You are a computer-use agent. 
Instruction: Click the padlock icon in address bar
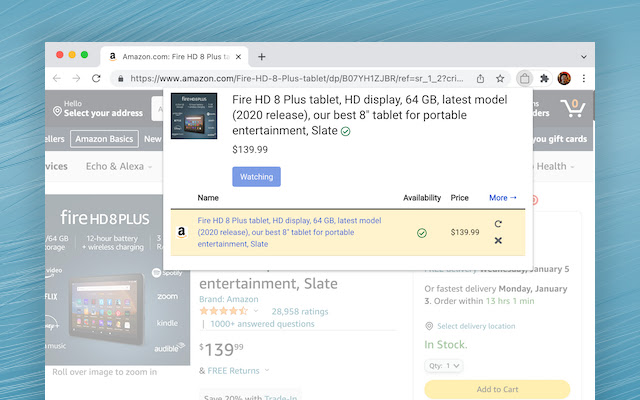[x=120, y=79]
